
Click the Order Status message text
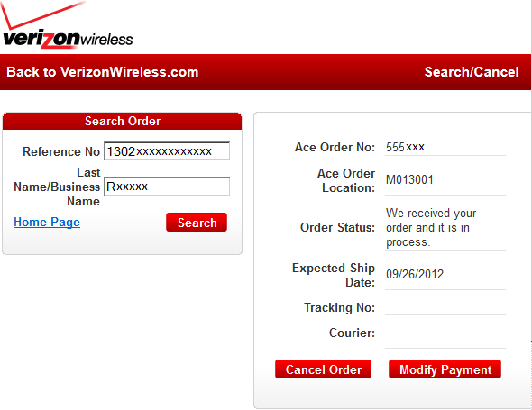tap(431, 228)
